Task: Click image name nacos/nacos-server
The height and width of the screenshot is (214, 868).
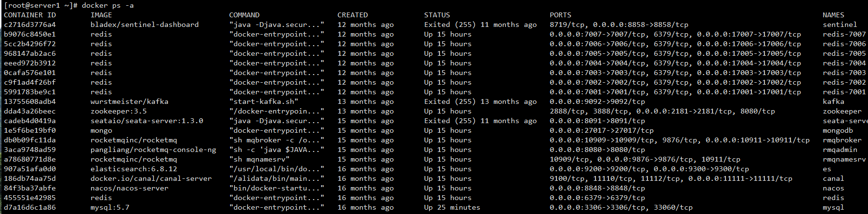Action: 130,188
